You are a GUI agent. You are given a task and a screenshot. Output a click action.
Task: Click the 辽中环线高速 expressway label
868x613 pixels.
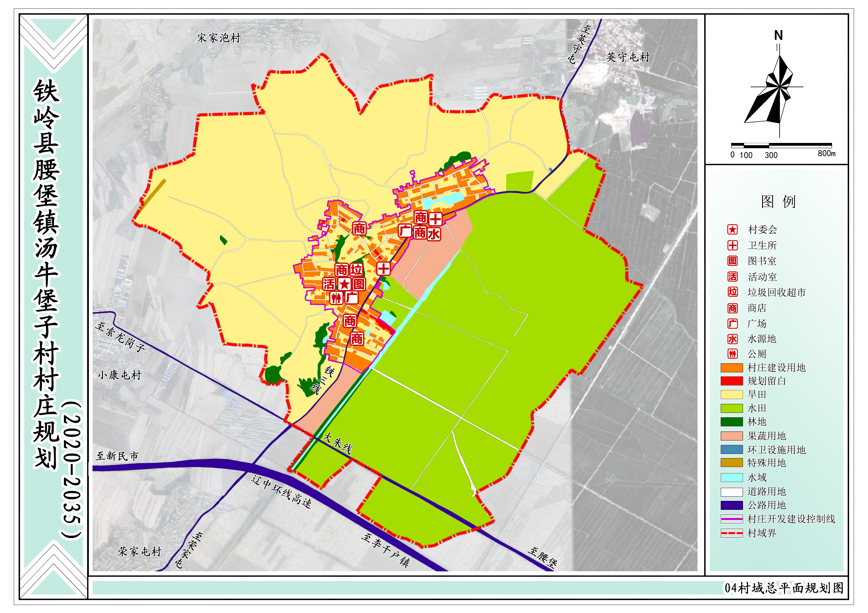(x=282, y=492)
